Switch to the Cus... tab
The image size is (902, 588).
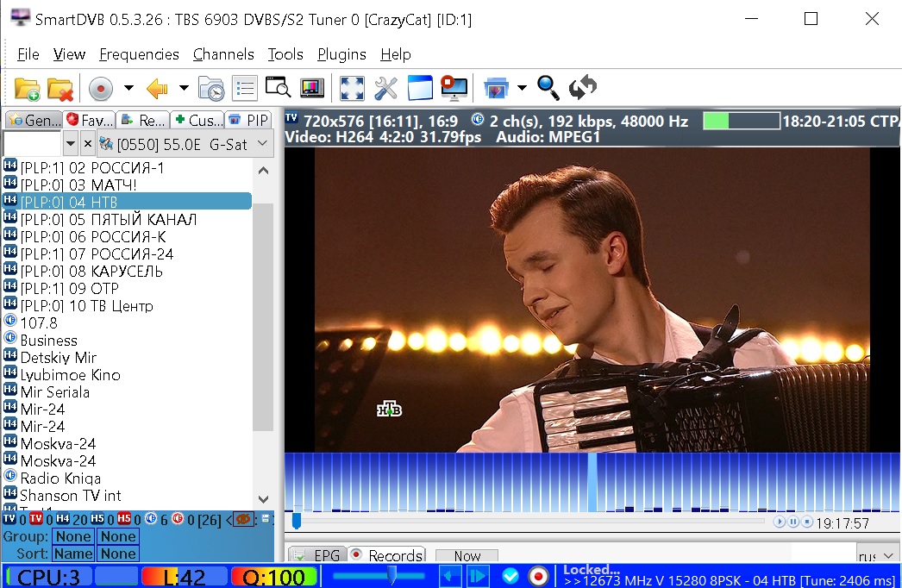coord(197,120)
